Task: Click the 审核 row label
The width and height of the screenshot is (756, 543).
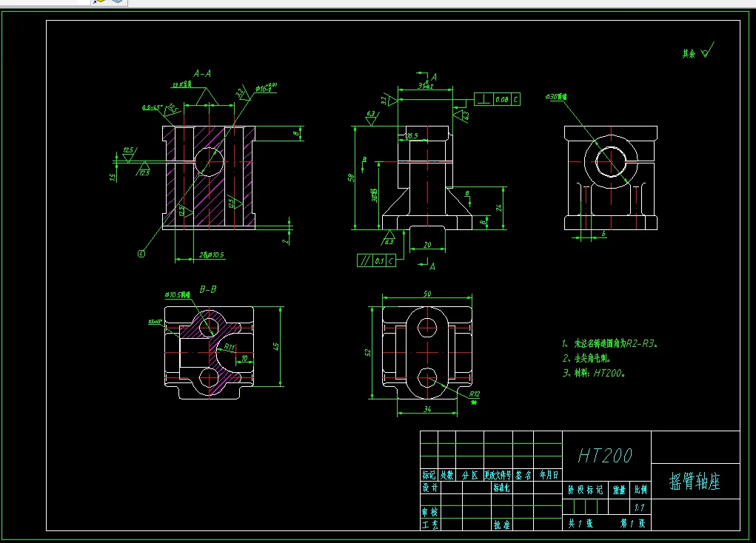Action: pos(429,512)
